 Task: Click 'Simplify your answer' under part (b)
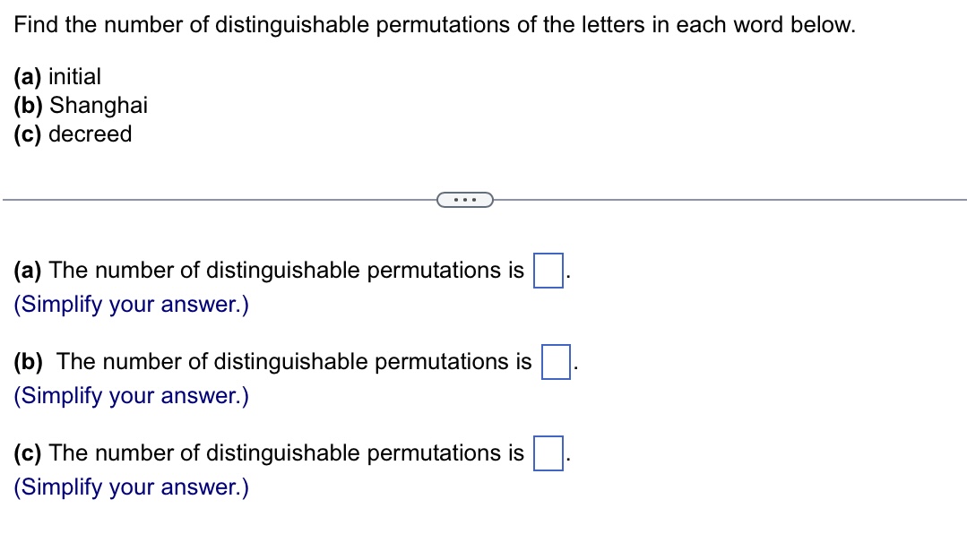131,395
